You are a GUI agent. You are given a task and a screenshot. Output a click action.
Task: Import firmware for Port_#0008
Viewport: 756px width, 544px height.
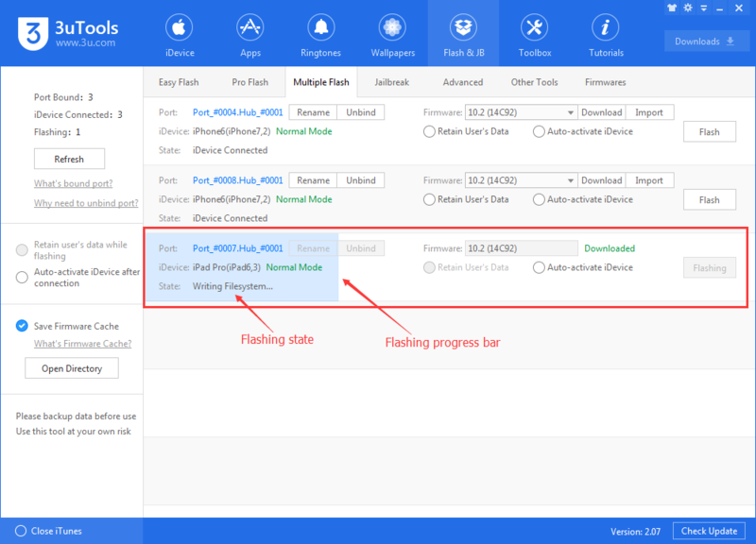click(649, 180)
